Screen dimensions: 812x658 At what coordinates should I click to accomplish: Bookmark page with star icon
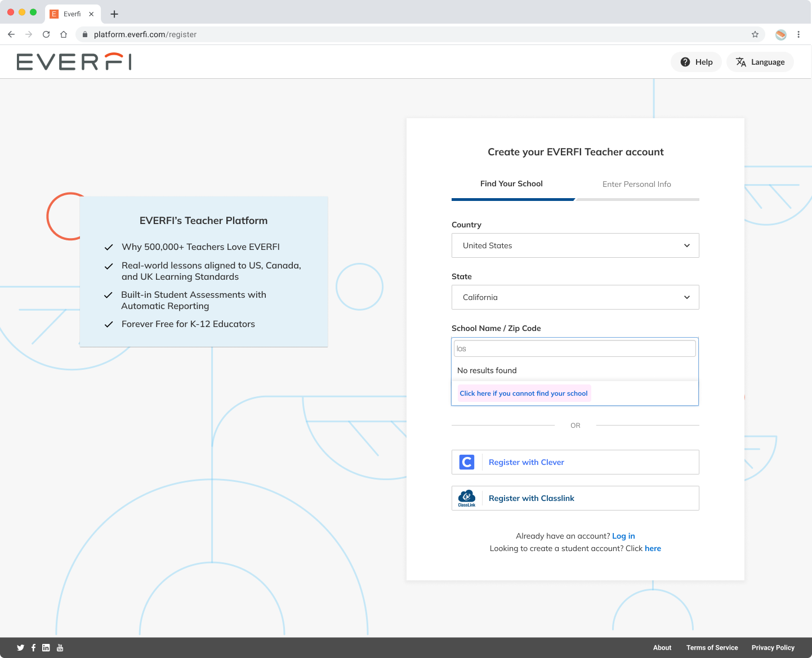point(755,34)
